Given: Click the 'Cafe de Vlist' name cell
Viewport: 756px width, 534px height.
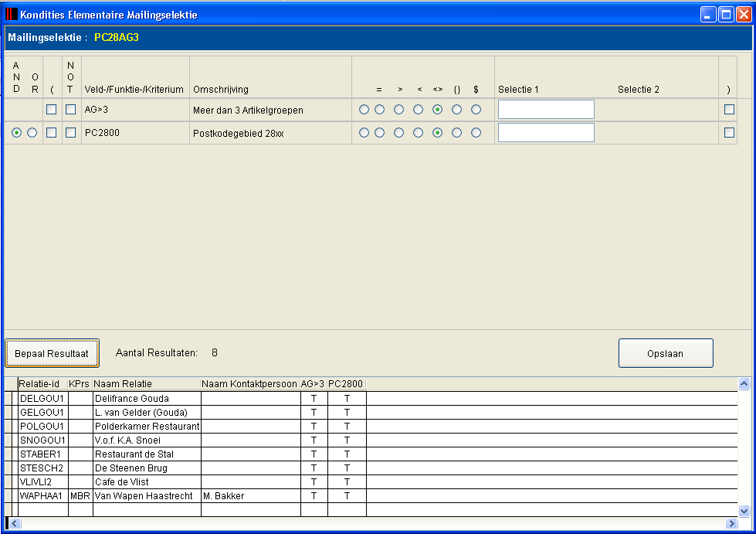Looking at the screenshot, I should (x=147, y=482).
